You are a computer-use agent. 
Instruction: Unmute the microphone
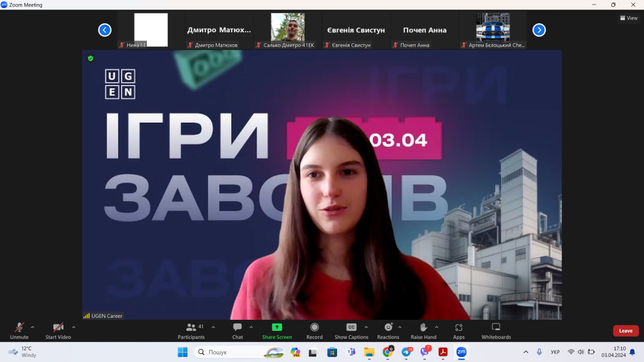tap(19, 331)
